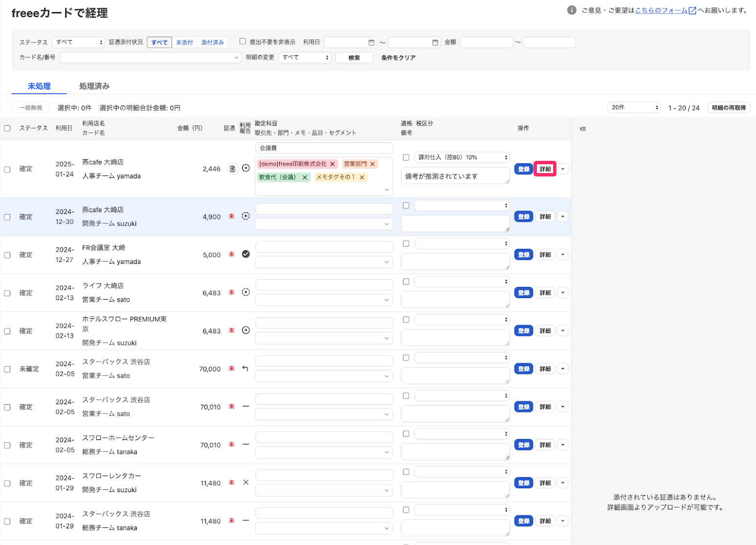Select 未添付 attachment filter
This screenshot has height=545, width=756.
click(184, 43)
